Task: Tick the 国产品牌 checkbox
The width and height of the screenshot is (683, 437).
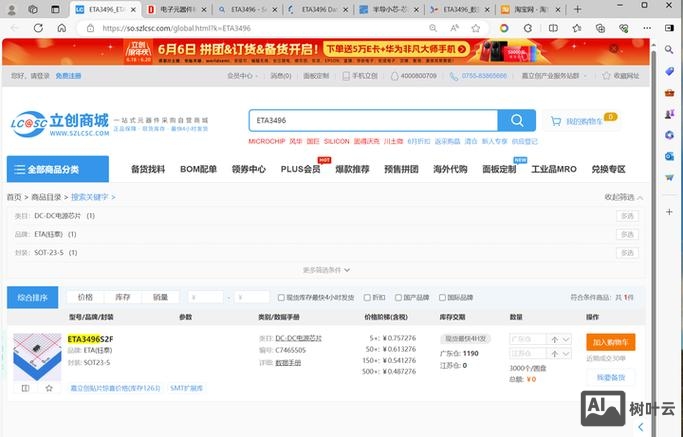Action: pyautogui.click(x=398, y=298)
